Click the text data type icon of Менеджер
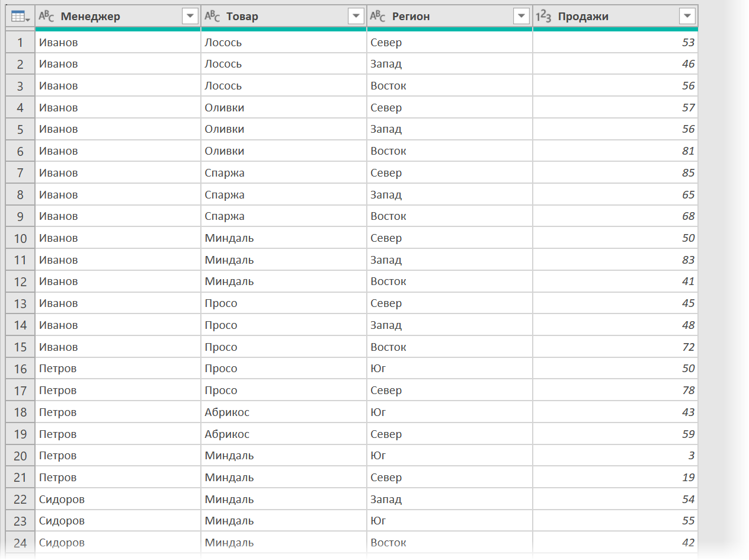The width and height of the screenshot is (749, 560). click(46, 17)
